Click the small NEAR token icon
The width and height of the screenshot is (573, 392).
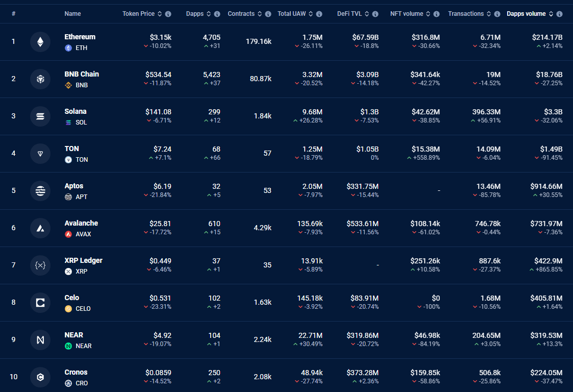pyautogui.click(x=68, y=346)
